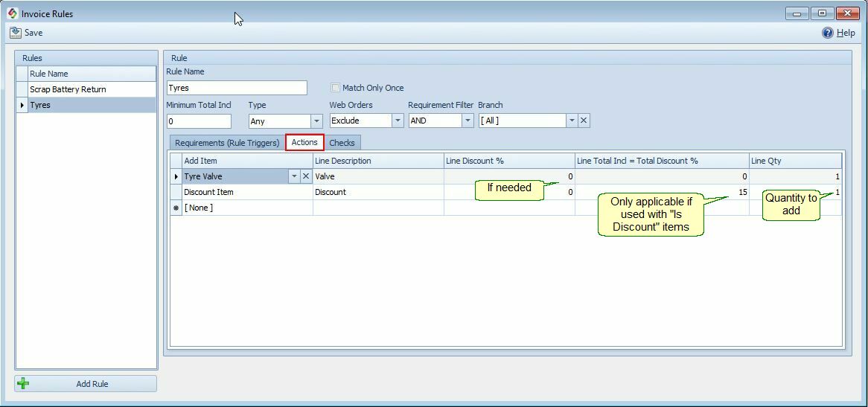Select the Discount Item cell
868x407 pixels.
(247, 192)
